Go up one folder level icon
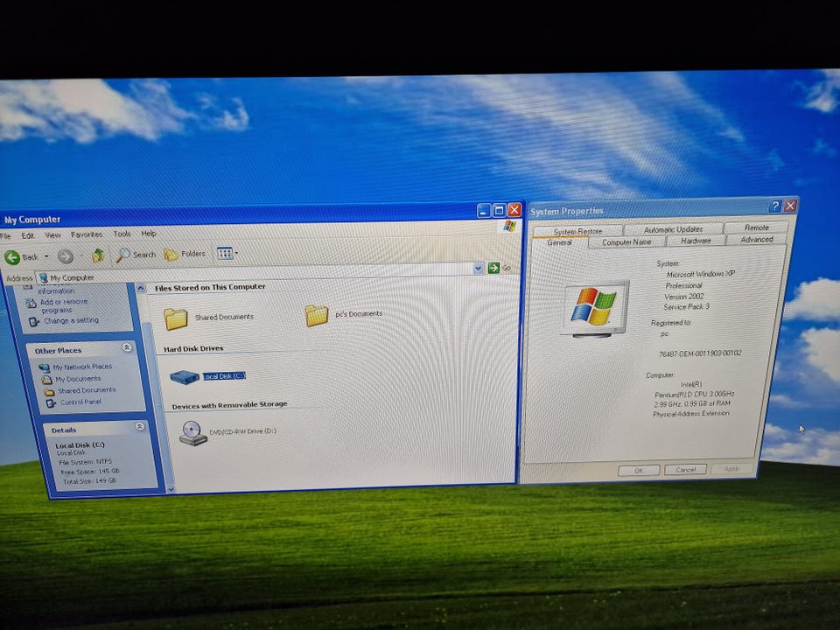The image size is (840, 630). [97, 255]
